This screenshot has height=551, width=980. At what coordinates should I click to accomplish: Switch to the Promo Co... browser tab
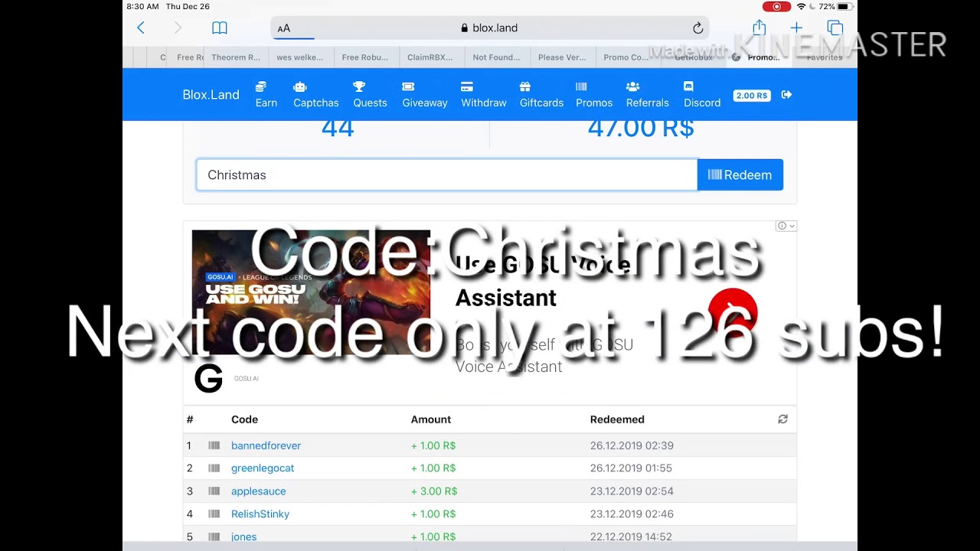pos(626,57)
